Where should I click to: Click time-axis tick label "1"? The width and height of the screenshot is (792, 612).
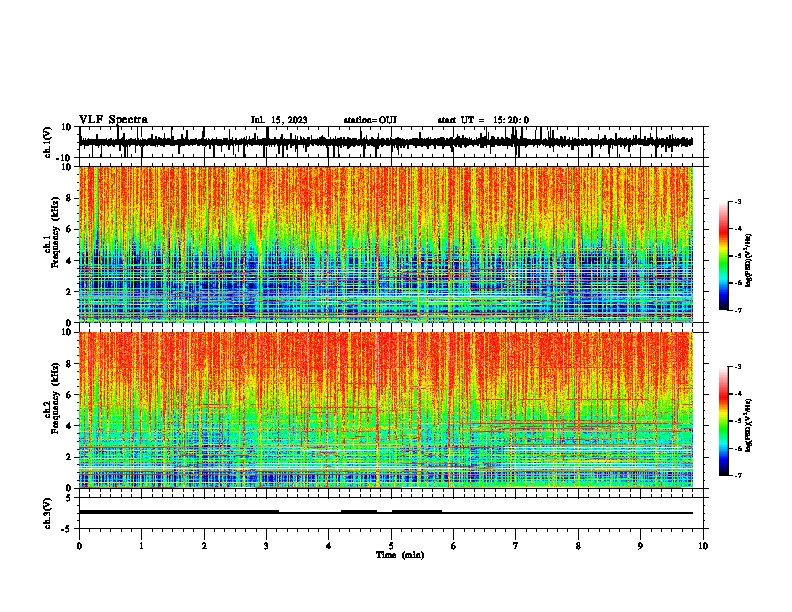point(141,546)
